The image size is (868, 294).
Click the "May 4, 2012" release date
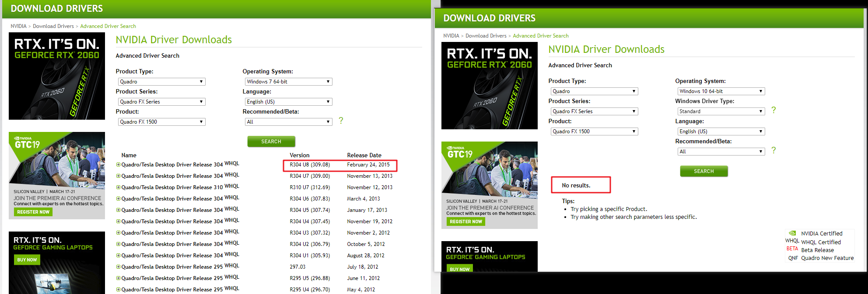[x=361, y=290]
